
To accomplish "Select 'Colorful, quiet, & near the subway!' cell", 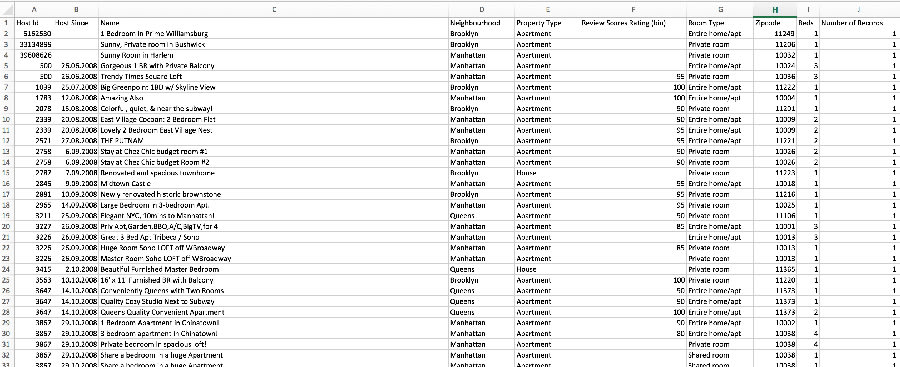I will tap(274, 109).
